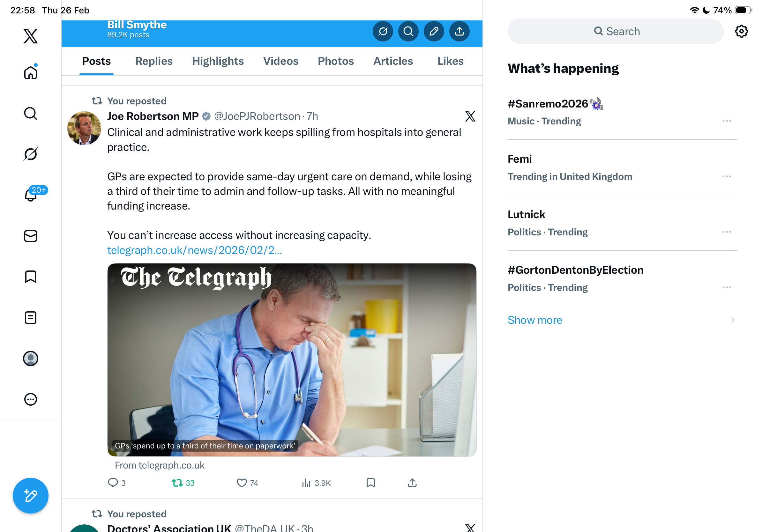Switch to the Replies tab
This screenshot has height=532, width=762.
point(154,61)
